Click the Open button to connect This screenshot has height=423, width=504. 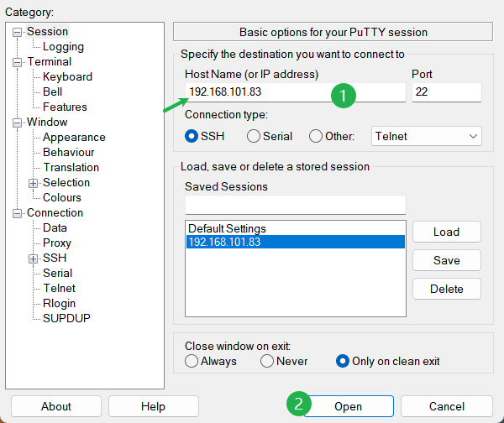click(348, 406)
